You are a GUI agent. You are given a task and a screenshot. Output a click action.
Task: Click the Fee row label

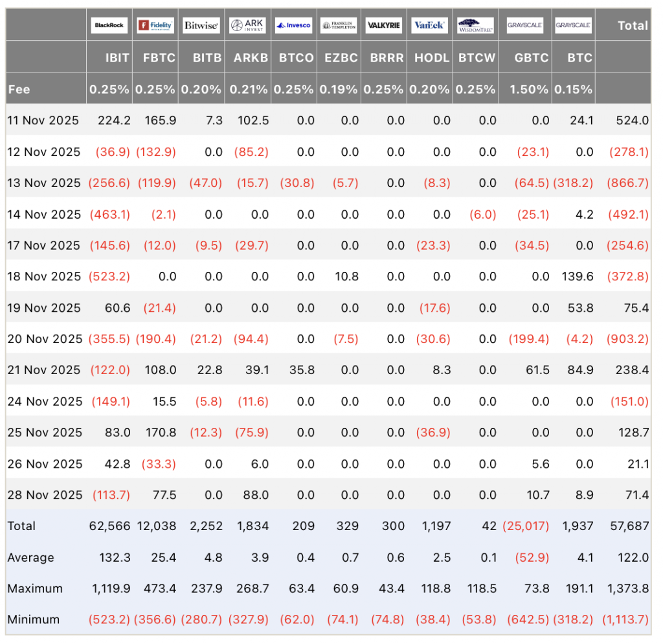(x=19, y=89)
